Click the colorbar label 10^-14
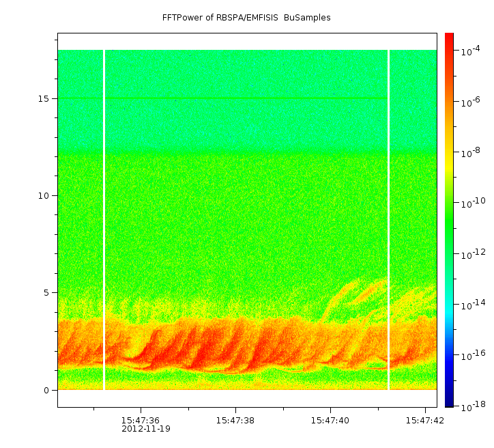 474,305
